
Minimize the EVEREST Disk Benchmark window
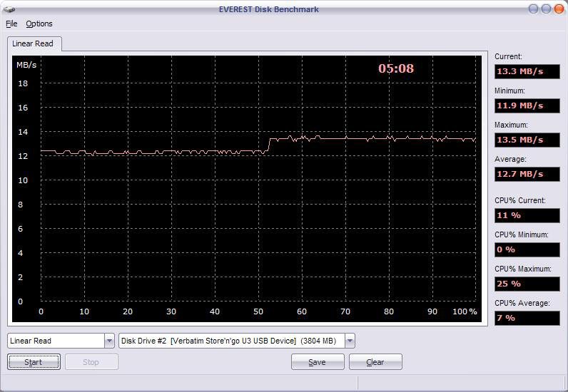pyautogui.click(x=533, y=9)
